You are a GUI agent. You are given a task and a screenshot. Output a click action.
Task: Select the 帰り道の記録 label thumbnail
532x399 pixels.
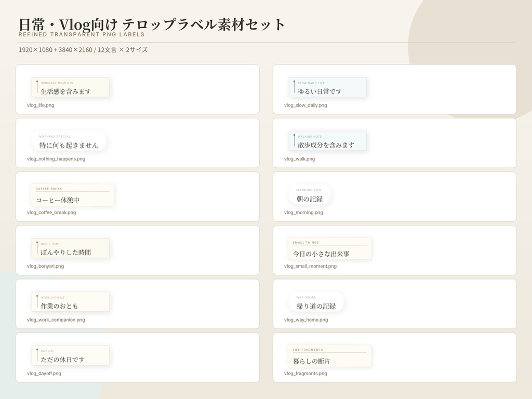pyautogui.click(x=316, y=302)
